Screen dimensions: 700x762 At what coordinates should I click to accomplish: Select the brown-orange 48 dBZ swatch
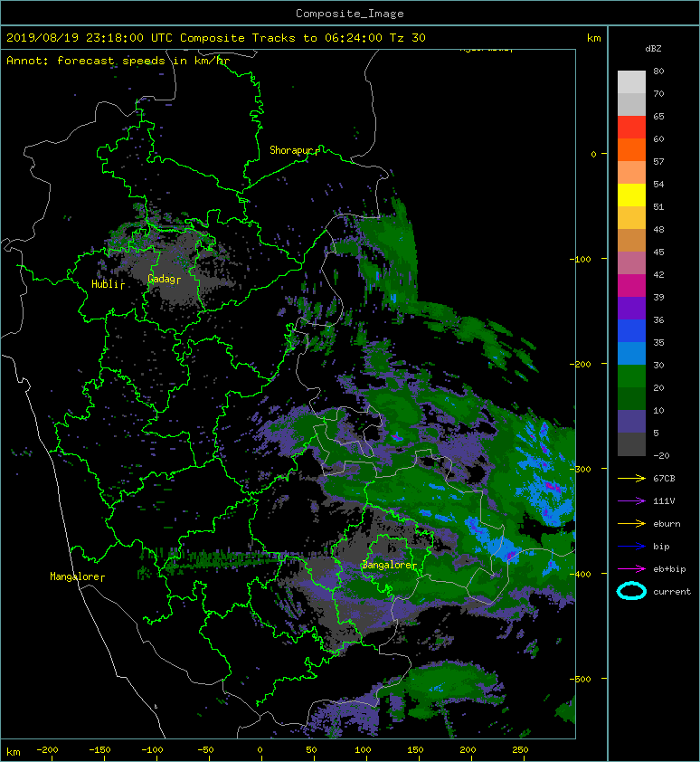pos(631,240)
